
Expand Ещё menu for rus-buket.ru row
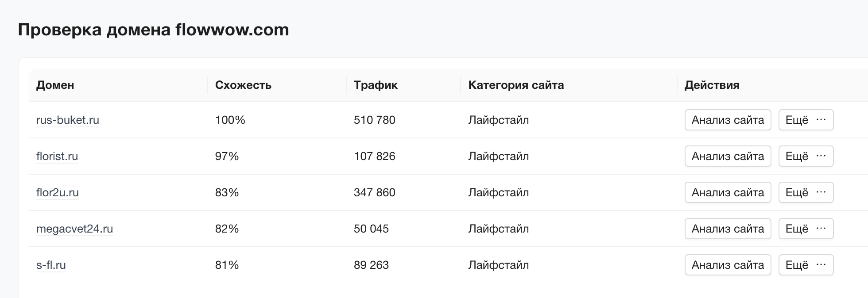point(806,120)
